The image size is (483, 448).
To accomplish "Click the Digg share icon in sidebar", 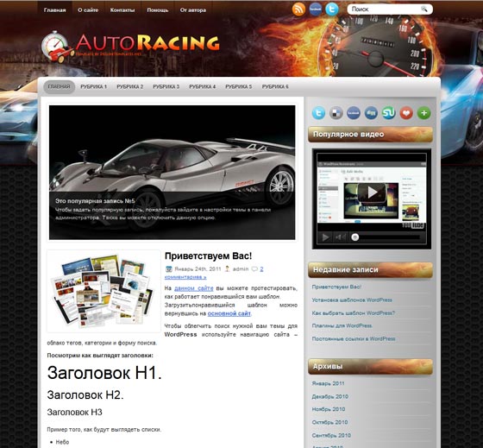I will (371, 113).
